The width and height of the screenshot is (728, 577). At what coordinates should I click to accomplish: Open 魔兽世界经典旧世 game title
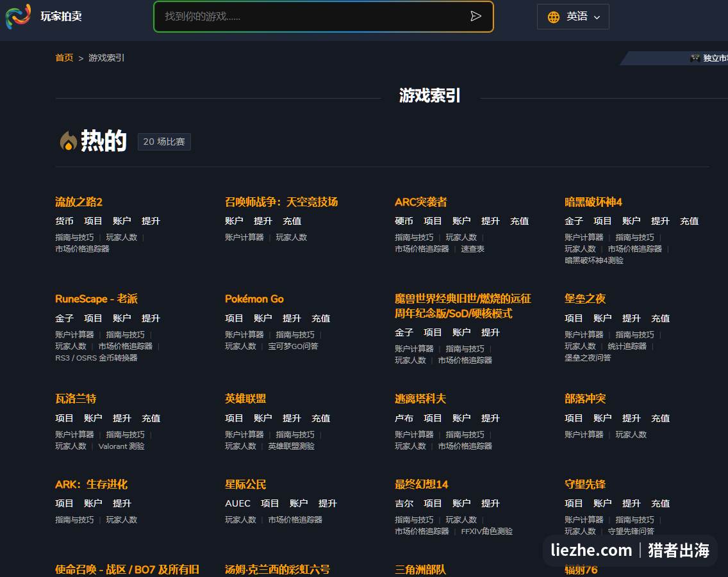tap(463, 305)
